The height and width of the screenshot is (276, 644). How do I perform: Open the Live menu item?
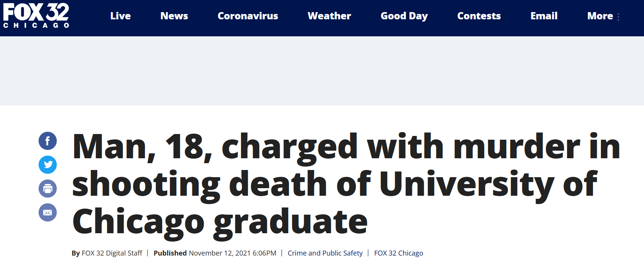120,16
